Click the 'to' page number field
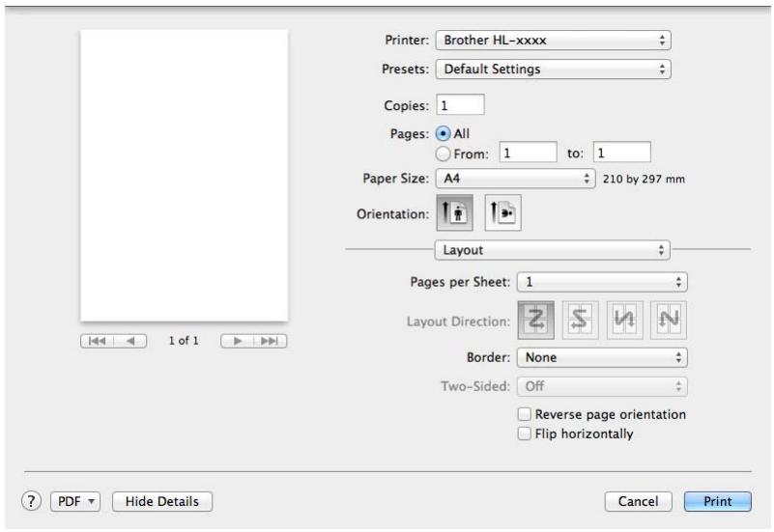The height and width of the screenshot is (532, 774). pos(621,153)
